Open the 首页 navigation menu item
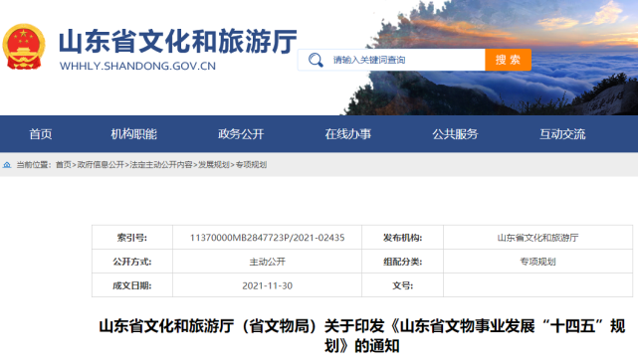The height and width of the screenshot is (364, 638). click(40, 134)
